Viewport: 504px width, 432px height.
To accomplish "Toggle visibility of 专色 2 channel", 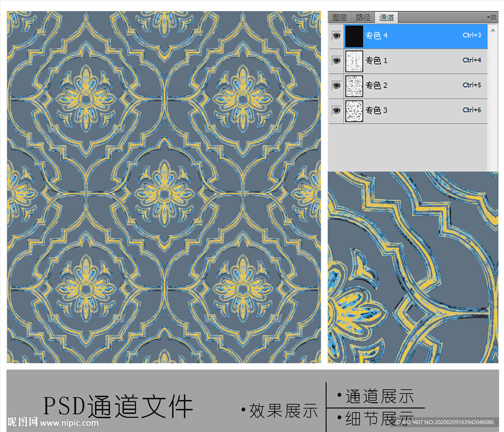I will coord(336,86).
